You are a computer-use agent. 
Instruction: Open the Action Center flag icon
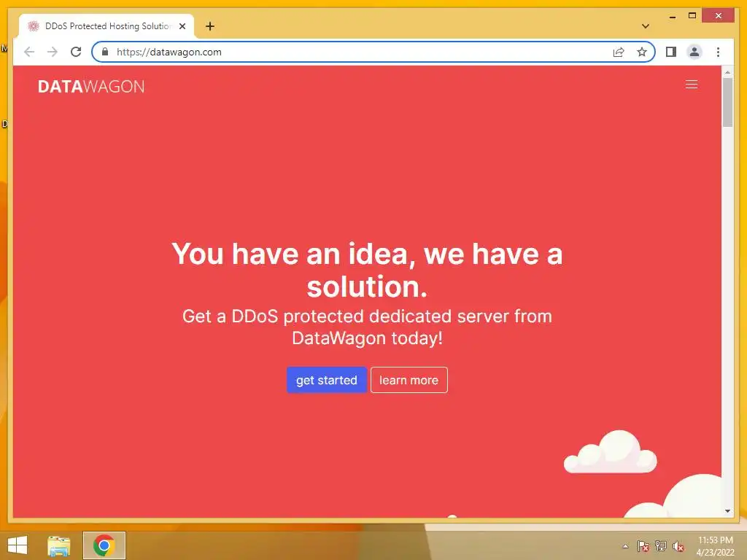coord(643,546)
